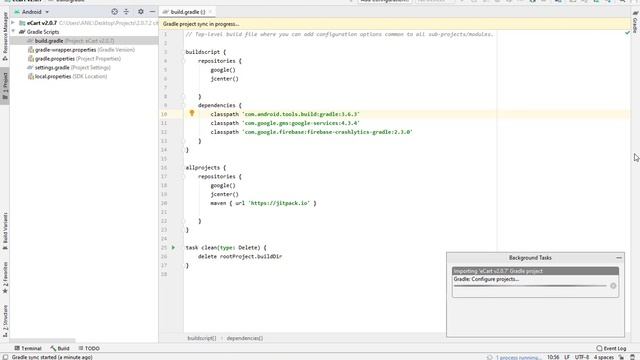Click line number 10 in the gutter

click(x=164, y=114)
